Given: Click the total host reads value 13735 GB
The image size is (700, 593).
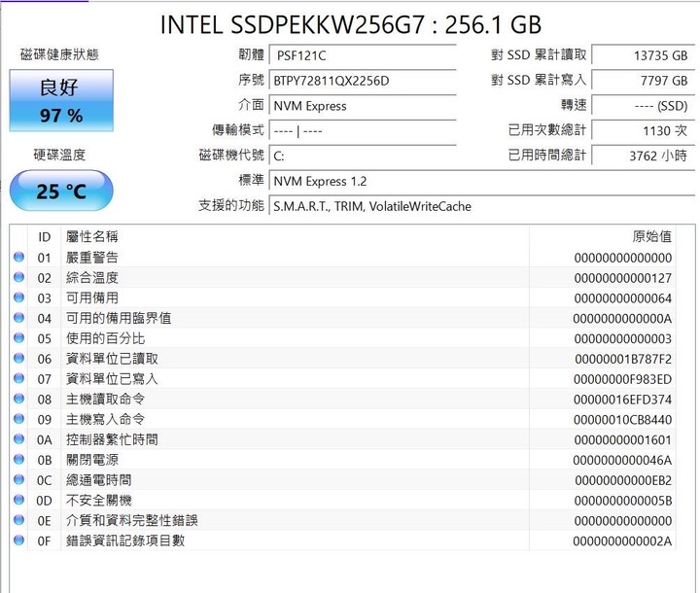Looking at the screenshot, I should (643, 55).
